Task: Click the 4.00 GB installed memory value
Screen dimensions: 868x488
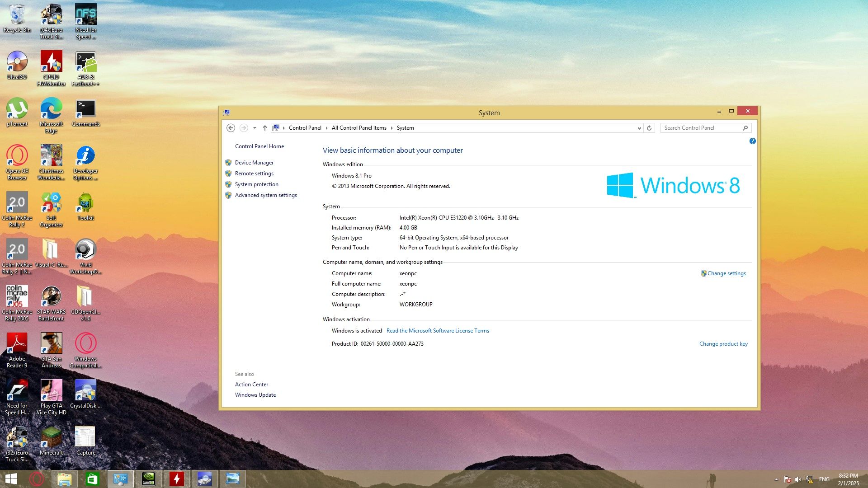Action: 408,228
